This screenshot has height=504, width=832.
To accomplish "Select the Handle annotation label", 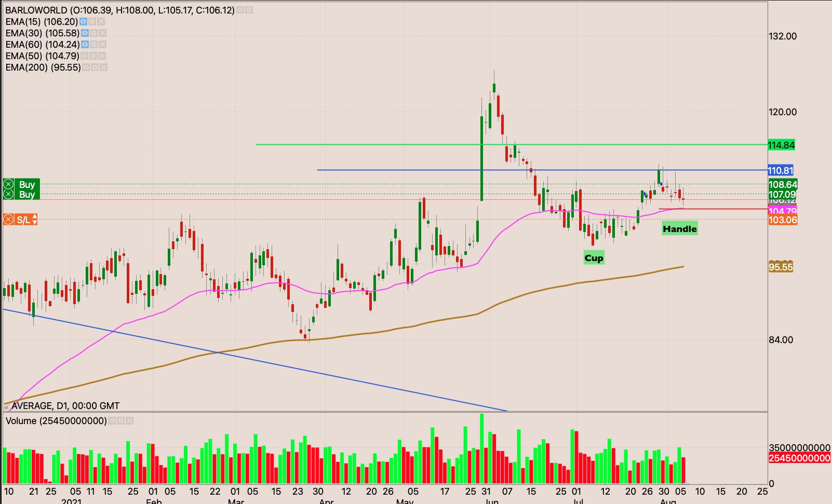I will [x=679, y=229].
